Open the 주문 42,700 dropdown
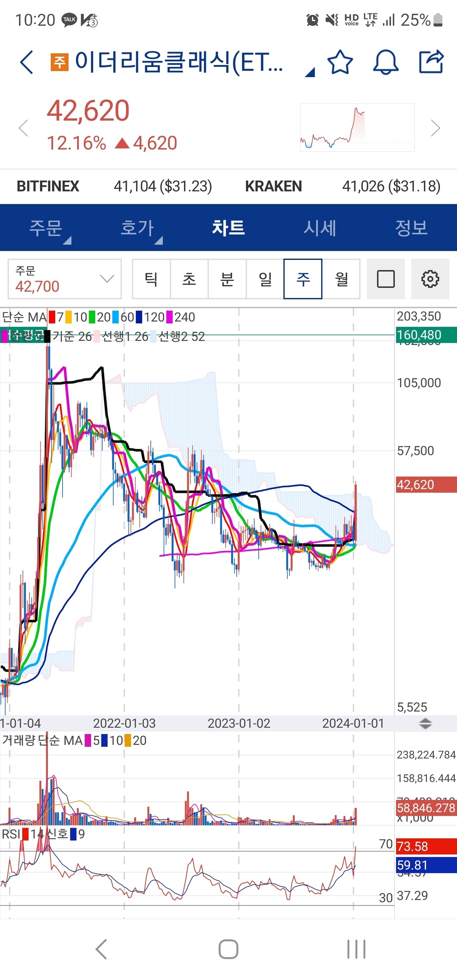 (65, 279)
